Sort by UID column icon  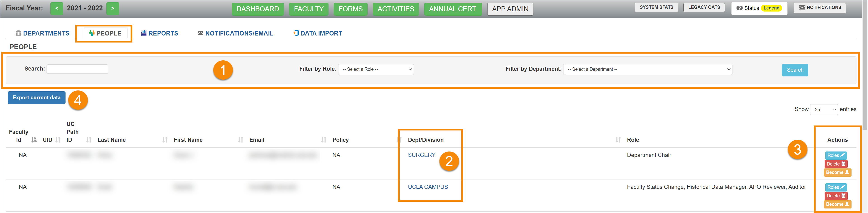click(58, 140)
